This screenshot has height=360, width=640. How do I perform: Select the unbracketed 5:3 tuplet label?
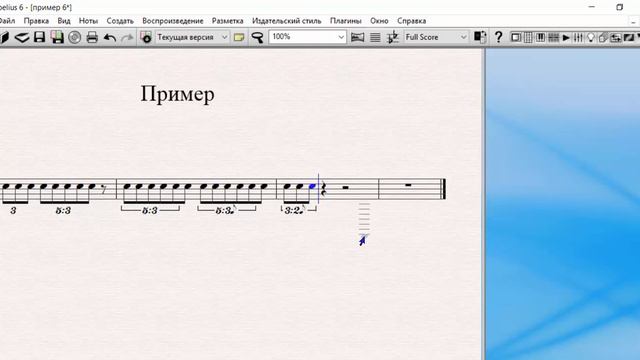[63, 211]
